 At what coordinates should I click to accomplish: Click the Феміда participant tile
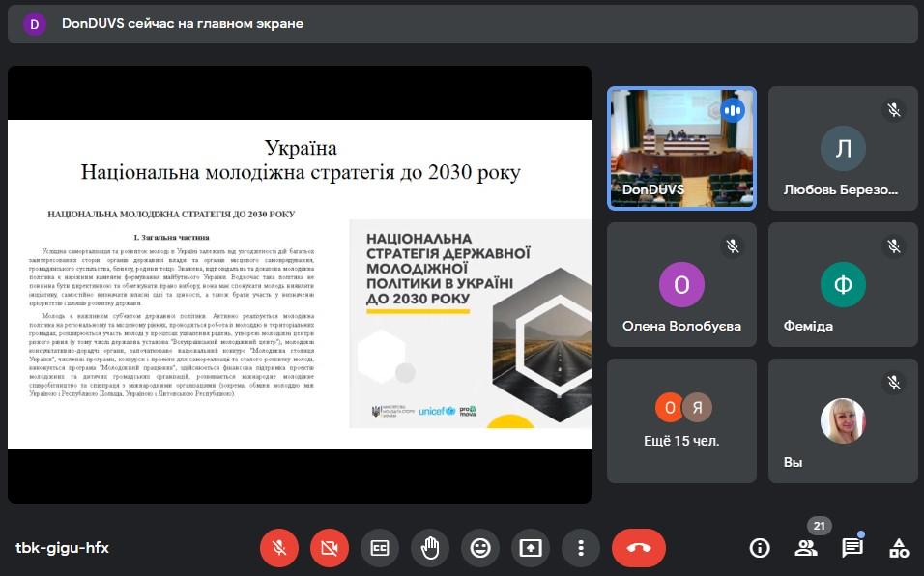tap(843, 284)
